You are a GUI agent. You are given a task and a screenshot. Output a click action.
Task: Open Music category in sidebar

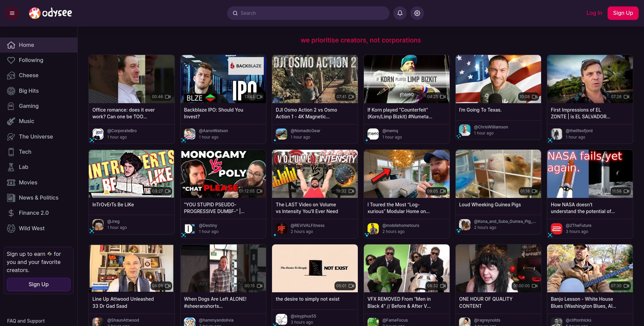click(x=38, y=121)
